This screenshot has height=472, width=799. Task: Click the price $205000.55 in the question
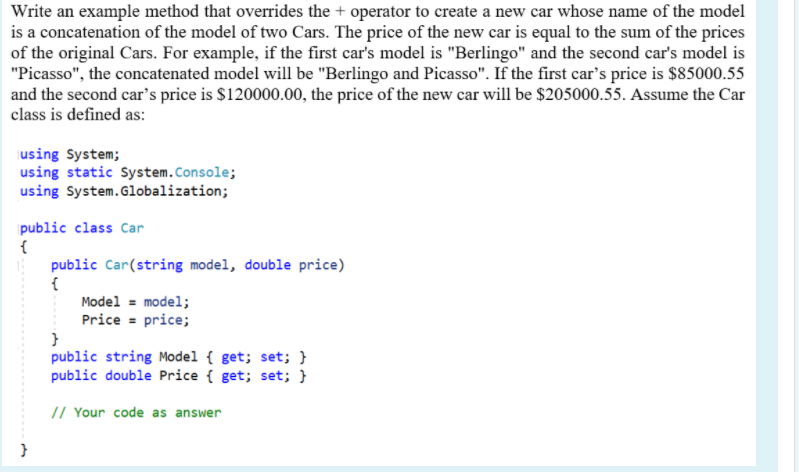tap(580, 95)
